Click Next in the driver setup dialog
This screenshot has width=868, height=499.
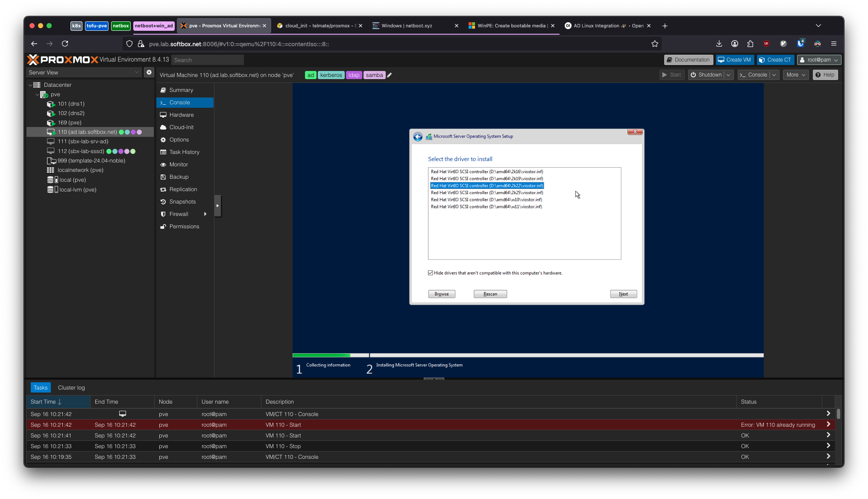(623, 294)
